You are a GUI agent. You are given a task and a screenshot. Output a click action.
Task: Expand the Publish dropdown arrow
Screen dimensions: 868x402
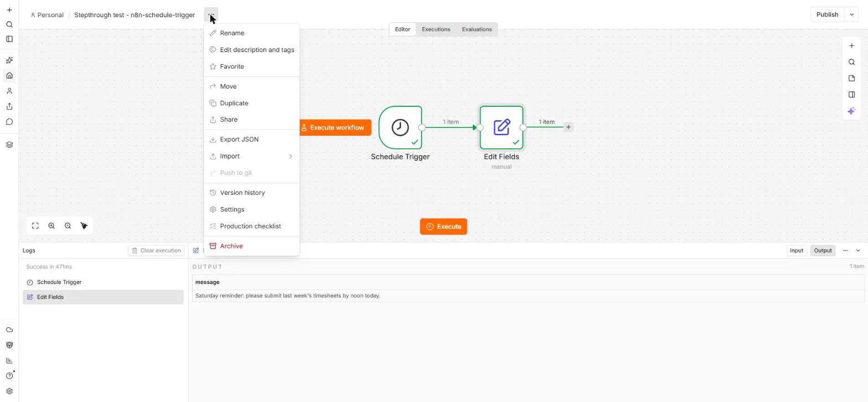(851, 14)
